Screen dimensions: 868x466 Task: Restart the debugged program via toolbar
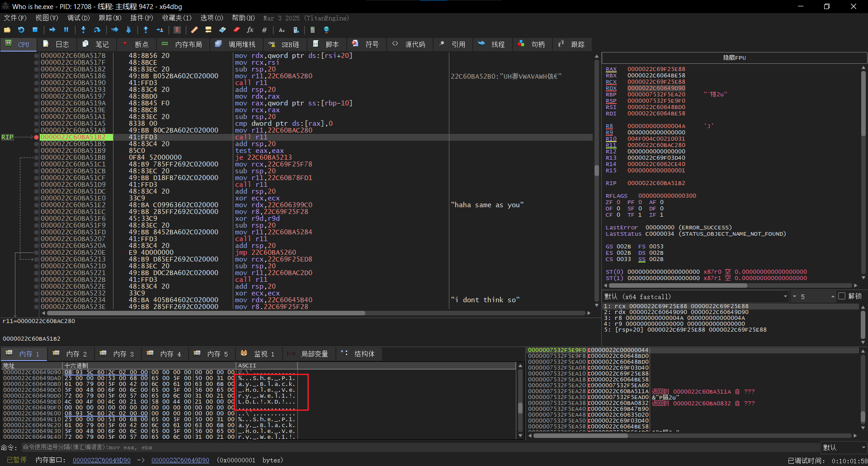click(x=21, y=30)
